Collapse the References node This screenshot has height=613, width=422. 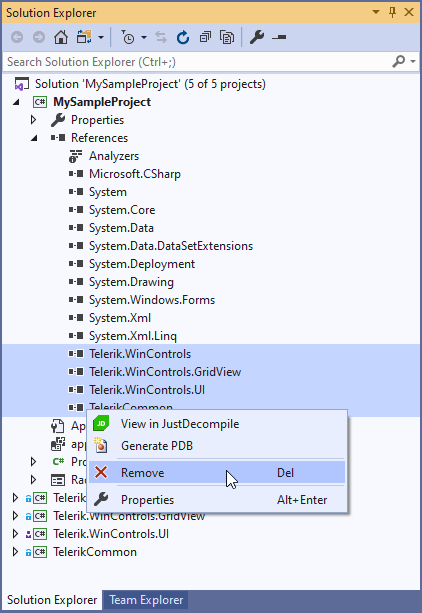pos(34,138)
